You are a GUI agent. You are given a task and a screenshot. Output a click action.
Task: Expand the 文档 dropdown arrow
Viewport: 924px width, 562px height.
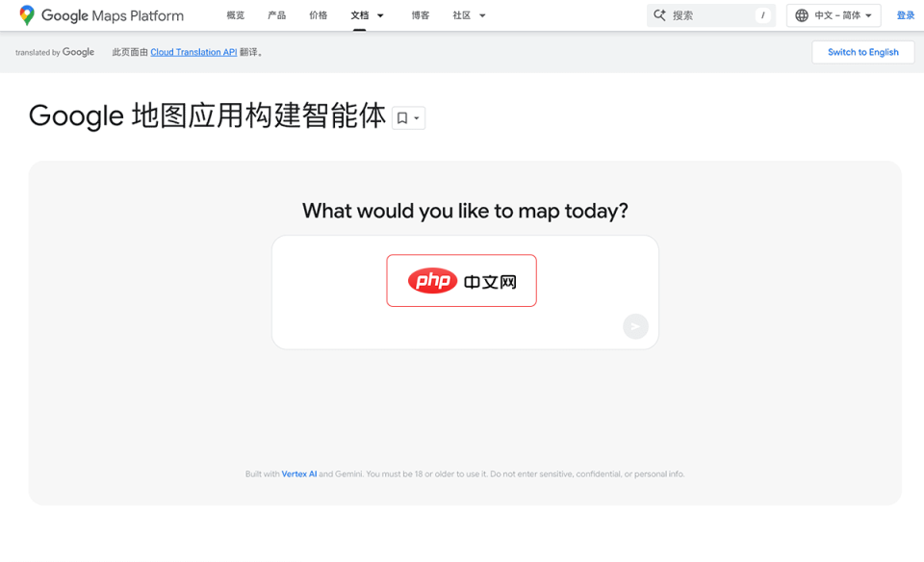(x=380, y=16)
